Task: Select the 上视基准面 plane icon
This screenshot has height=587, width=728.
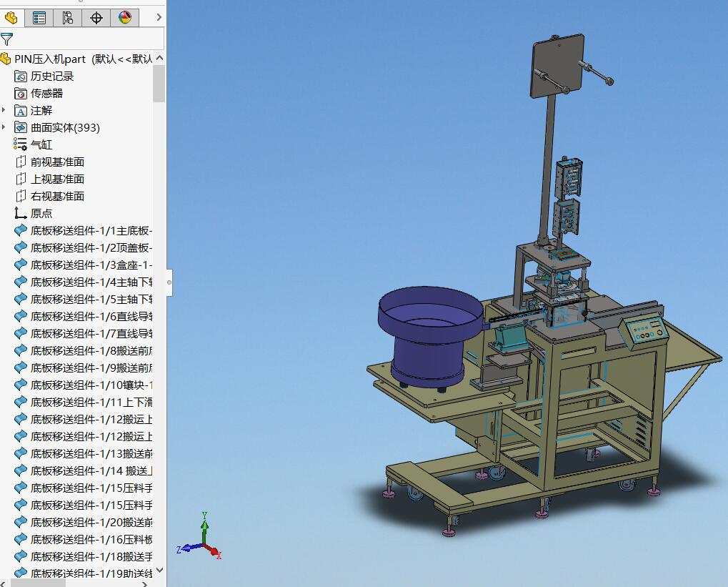Action: coord(21,179)
